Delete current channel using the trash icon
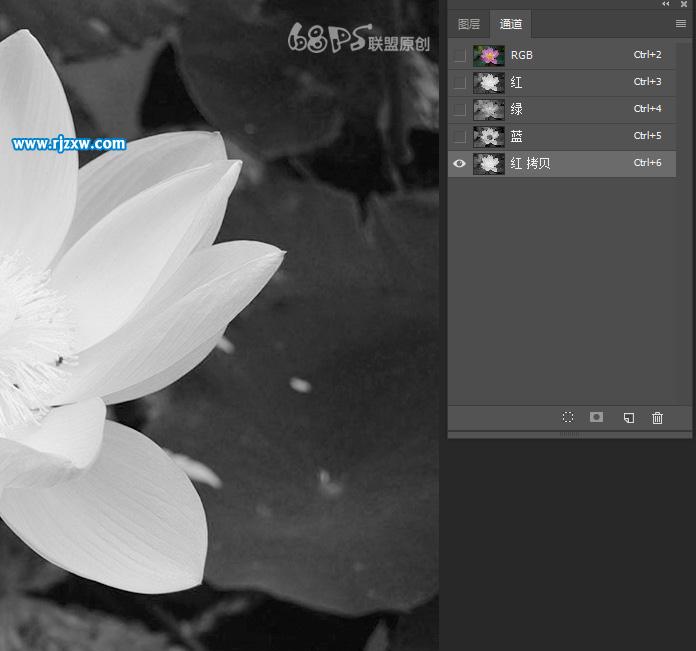 coord(657,418)
